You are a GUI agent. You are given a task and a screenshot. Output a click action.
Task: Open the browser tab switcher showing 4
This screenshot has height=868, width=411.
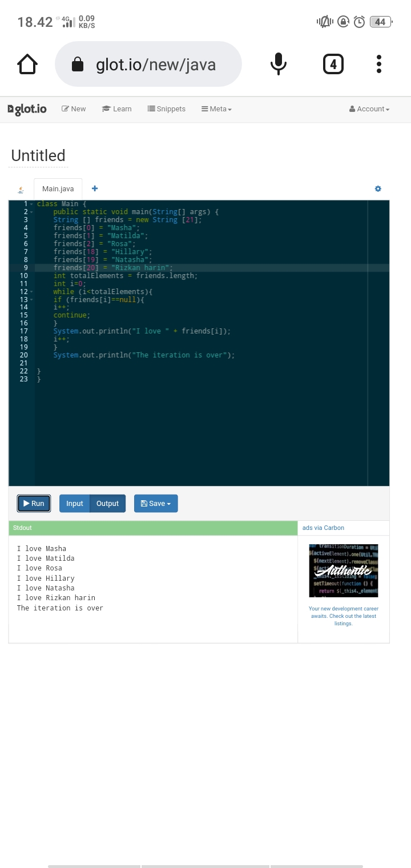333,65
